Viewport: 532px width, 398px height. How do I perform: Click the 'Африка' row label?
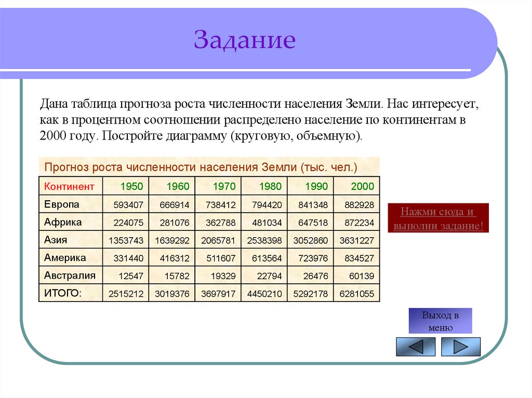(71, 222)
